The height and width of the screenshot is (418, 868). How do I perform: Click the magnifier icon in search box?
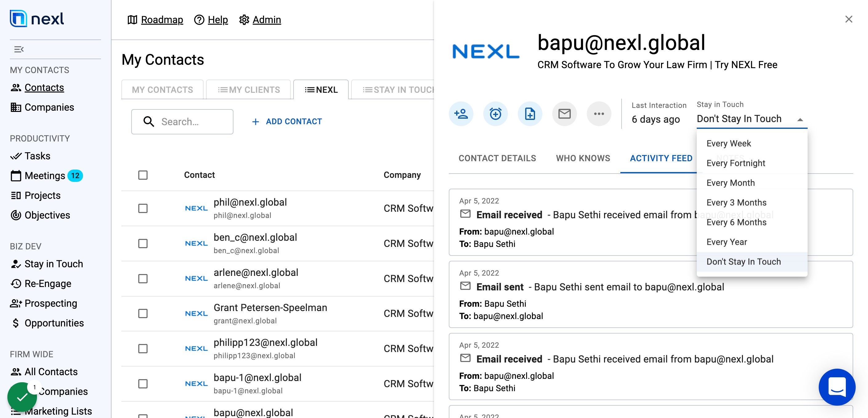coord(148,122)
